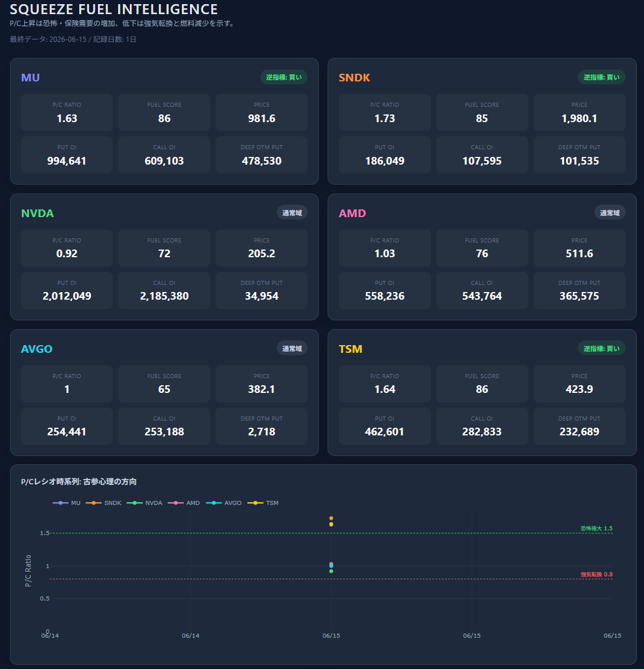This screenshot has height=669, width=644.
Task: Click the TSM card's 逆指標: 買い badge
Action: click(601, 349)
